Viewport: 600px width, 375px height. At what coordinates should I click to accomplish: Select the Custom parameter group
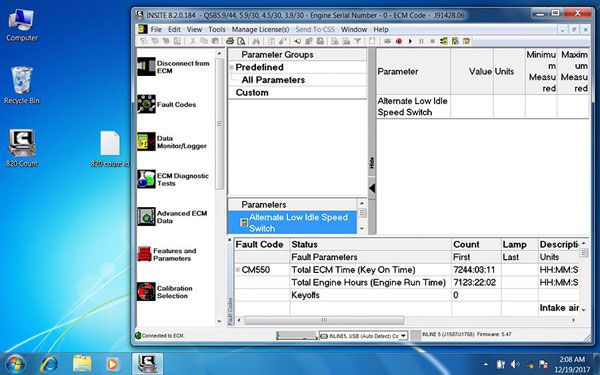click(252, 93)
